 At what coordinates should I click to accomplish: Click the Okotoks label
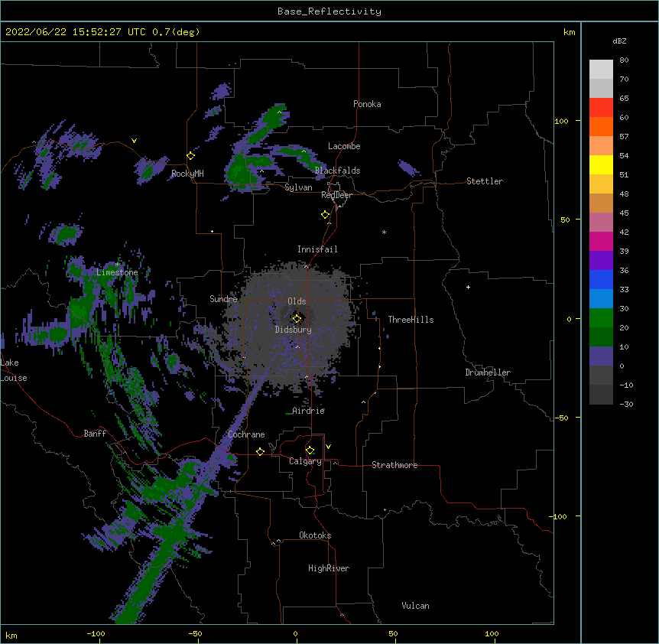pyautogui.click(x=315, y=535)
